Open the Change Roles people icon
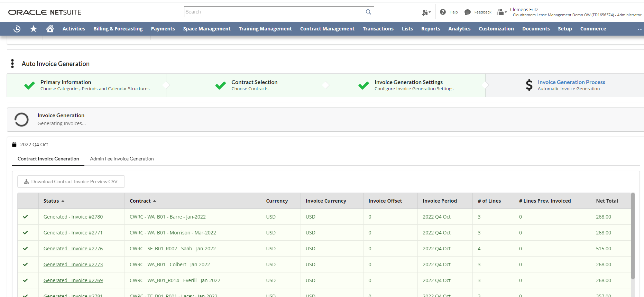This screenshot has width=644, height=297. [502, 12]
